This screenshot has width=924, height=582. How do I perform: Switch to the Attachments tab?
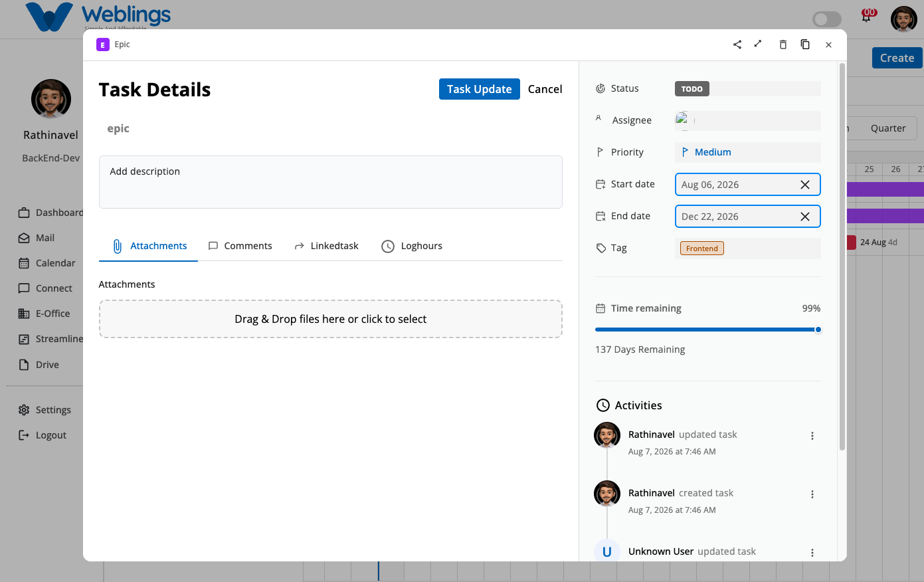[149, 246]
